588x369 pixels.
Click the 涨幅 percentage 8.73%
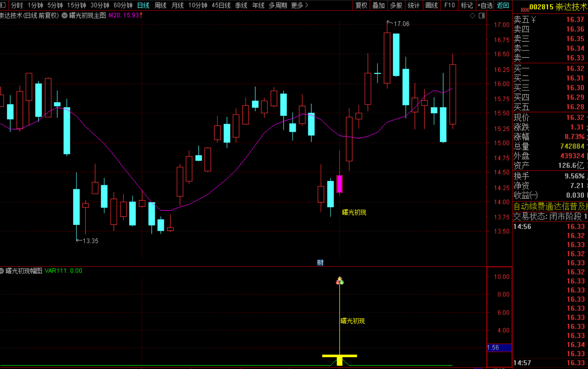pos(575,137)
